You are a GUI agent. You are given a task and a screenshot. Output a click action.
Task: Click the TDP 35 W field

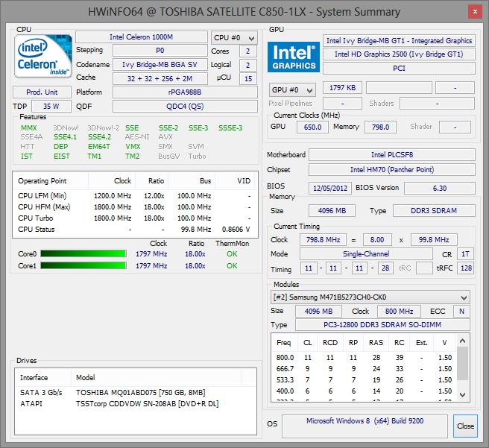tap(51, 107)
